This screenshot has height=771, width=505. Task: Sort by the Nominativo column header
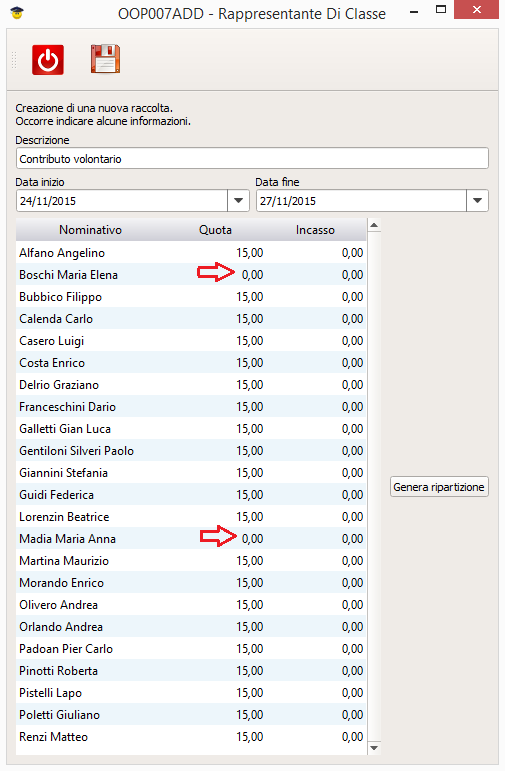point(90,230)
